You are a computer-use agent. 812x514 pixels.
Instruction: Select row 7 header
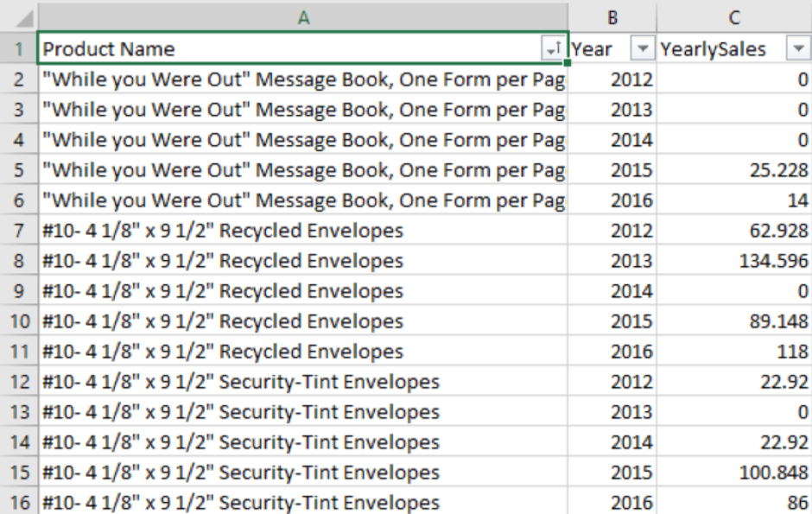coord(18,231)
